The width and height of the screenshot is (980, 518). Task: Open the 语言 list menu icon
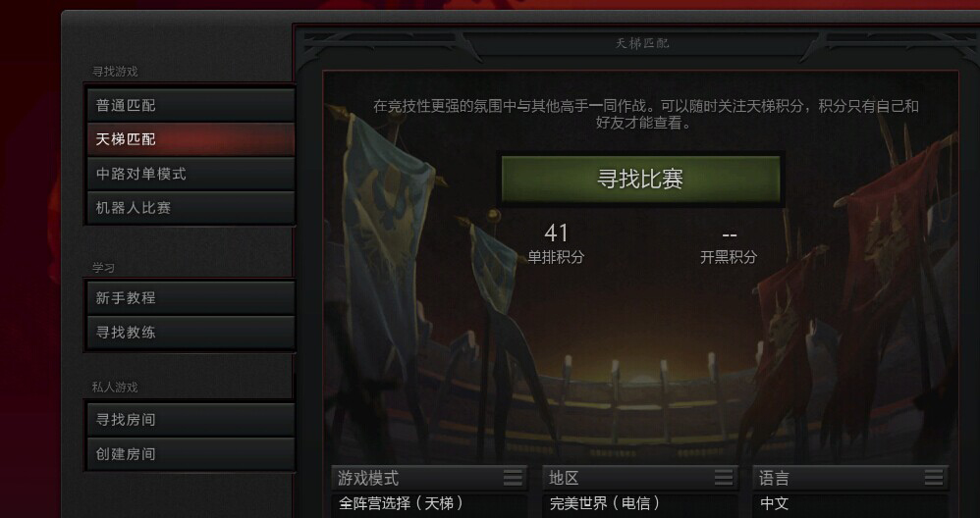click(x=933, y=478)
